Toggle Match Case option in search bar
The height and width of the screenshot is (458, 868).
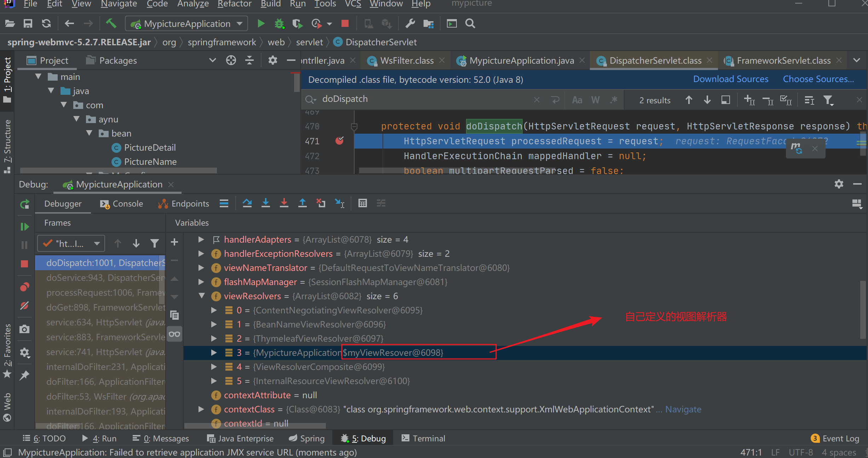point(577,100)
